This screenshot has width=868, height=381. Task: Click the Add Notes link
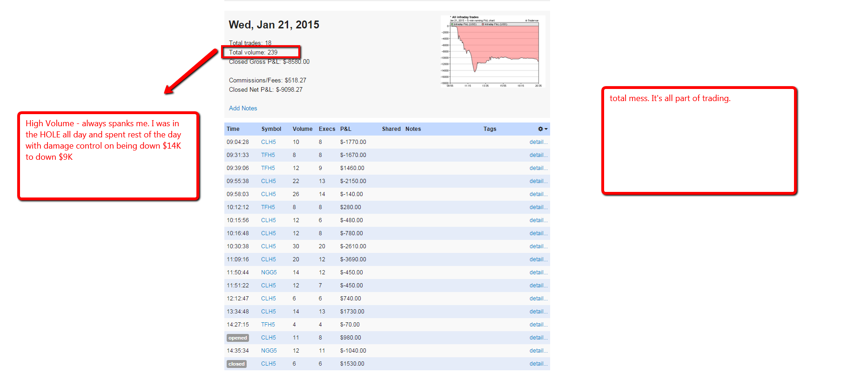click(243, 108)
